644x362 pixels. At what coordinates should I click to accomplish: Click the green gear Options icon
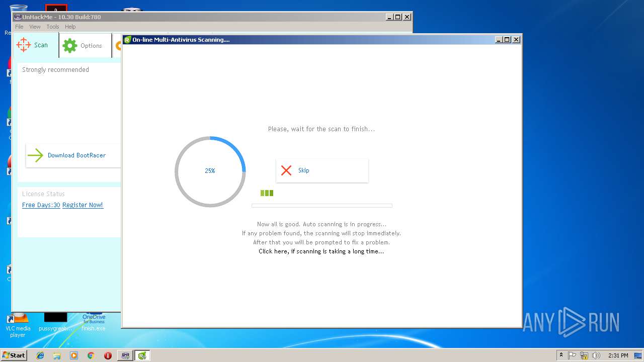(70, 46)
